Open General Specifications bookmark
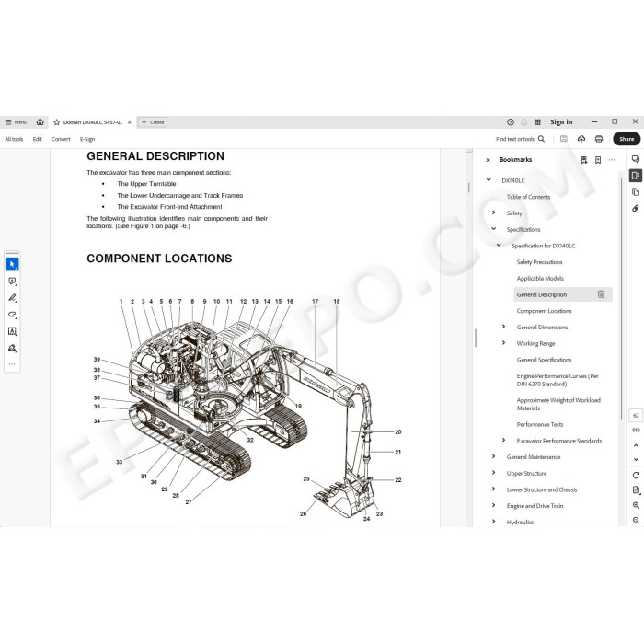The height and width of the screenshot is (644, 644). click(544, 360)
